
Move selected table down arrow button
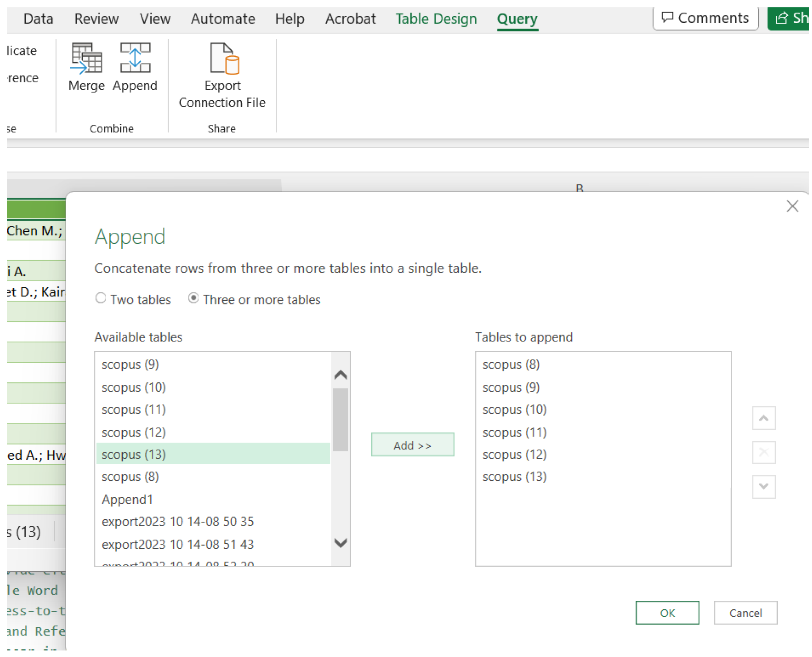tap(763, 486)
